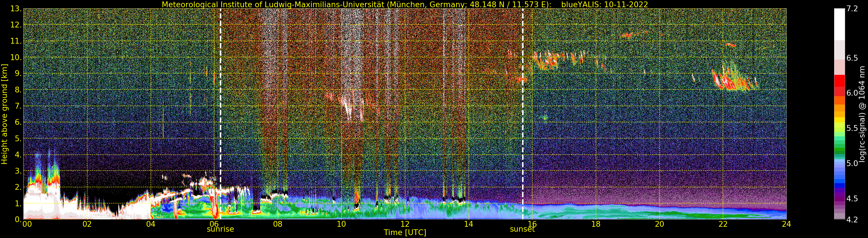Select the colorbar value "4.5"
The height and width of the screenshot is (238, 868).
pos(852,198)
